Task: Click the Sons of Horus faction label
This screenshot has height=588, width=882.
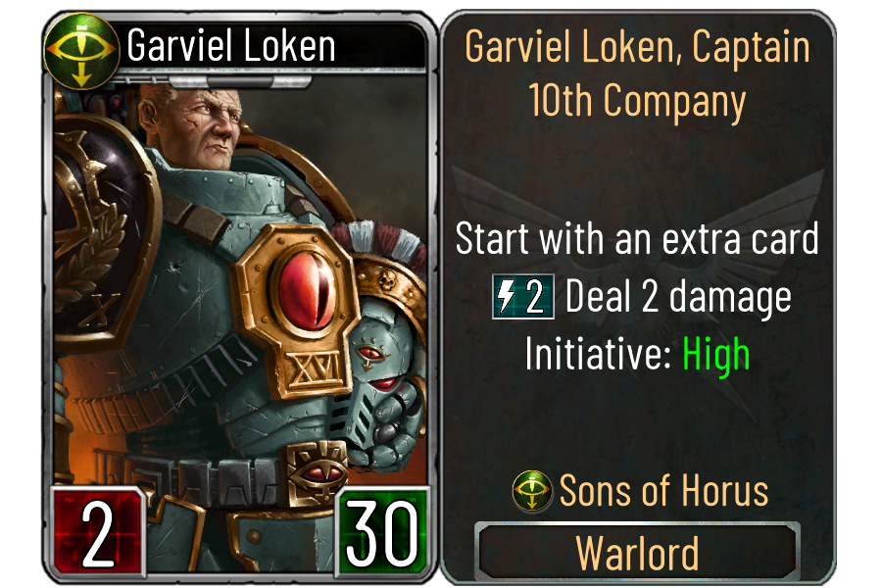Action: tap(663, 491)
